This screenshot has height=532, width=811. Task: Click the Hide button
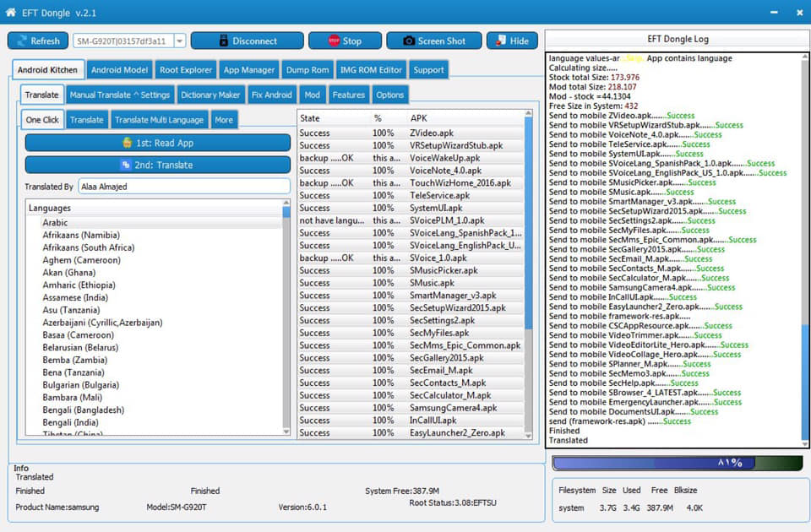click(x=512, y=41)
